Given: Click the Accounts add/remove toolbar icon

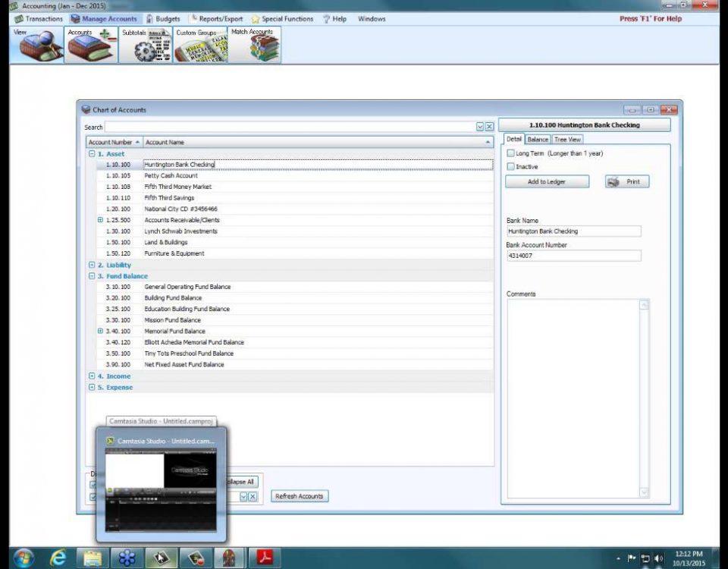Looking at the screenshot, I should tap(92, 46).
